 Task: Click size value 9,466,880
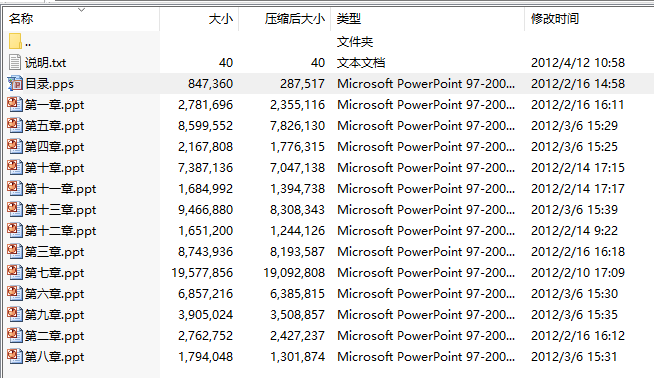(206, 210)
